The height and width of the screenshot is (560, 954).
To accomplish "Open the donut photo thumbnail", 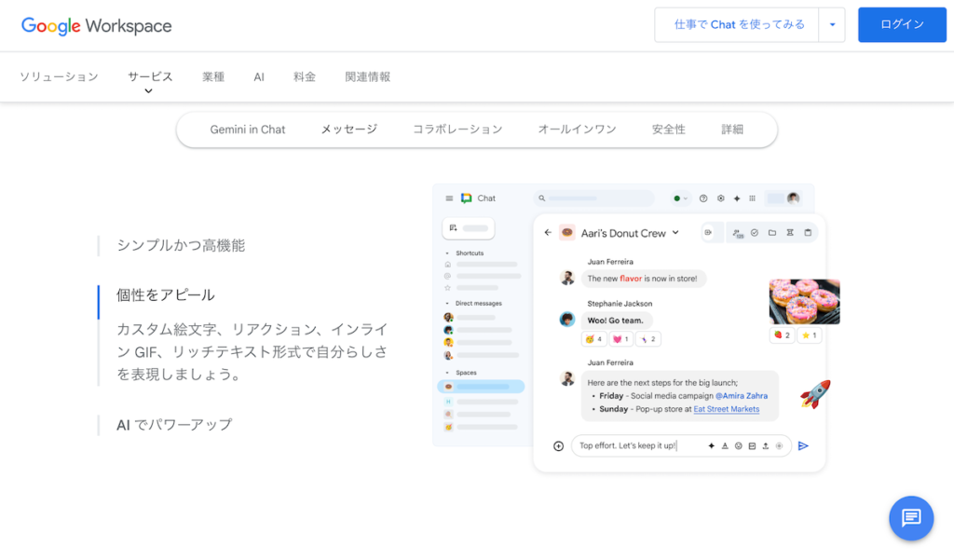I will point(804,301).
